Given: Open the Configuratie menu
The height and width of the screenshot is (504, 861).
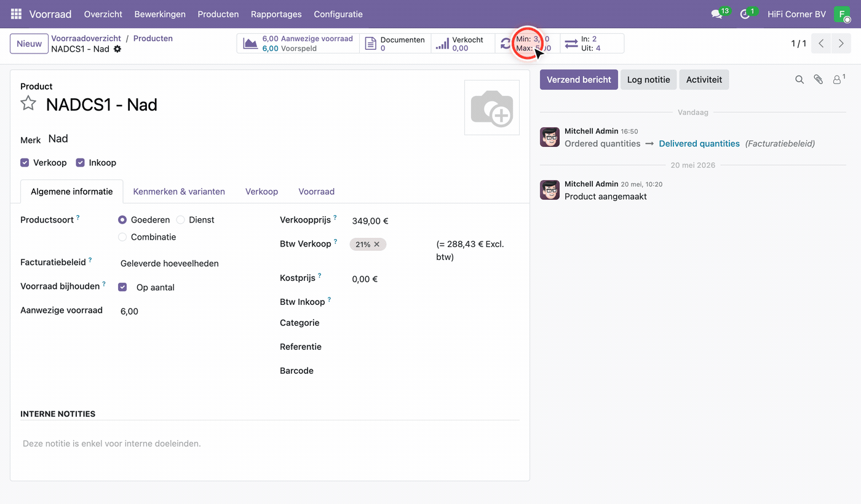Looking at the screenshot, I should [x=338, y=14].
